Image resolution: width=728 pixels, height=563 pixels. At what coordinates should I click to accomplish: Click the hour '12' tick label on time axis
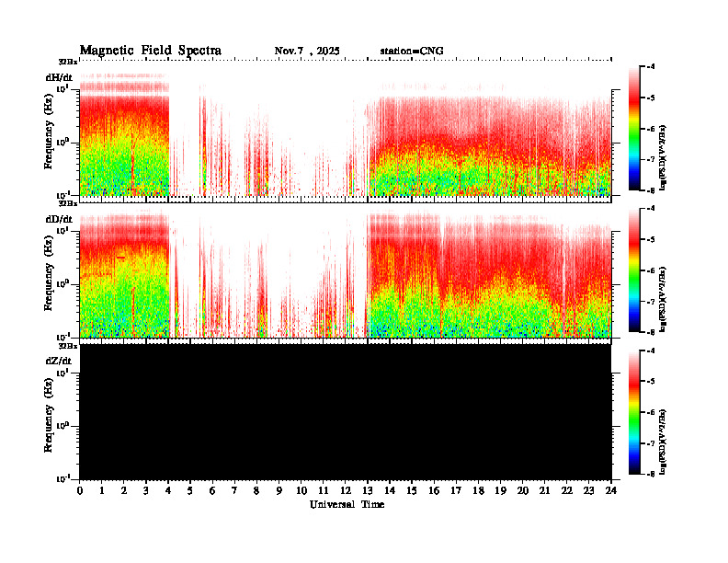coord(346,491)
